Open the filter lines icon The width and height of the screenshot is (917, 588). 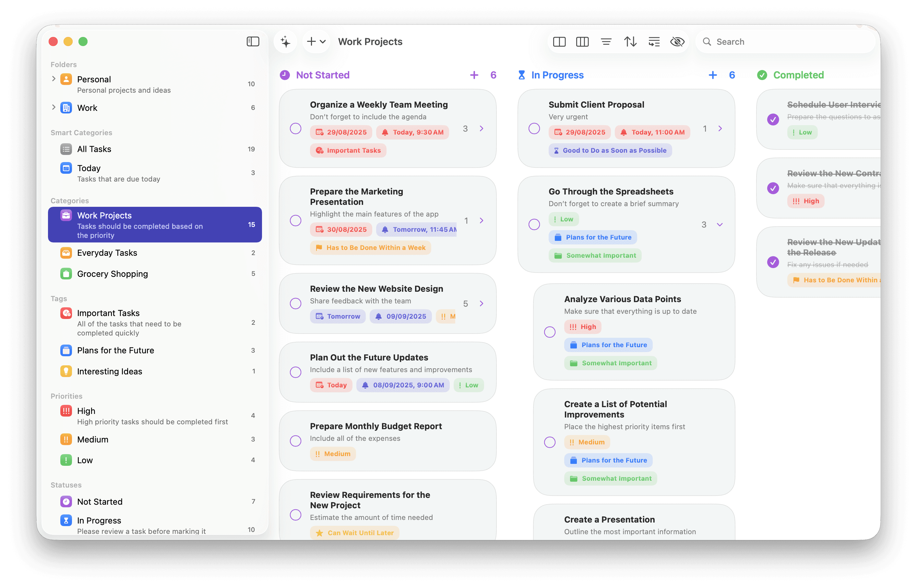tap(606, 41)
